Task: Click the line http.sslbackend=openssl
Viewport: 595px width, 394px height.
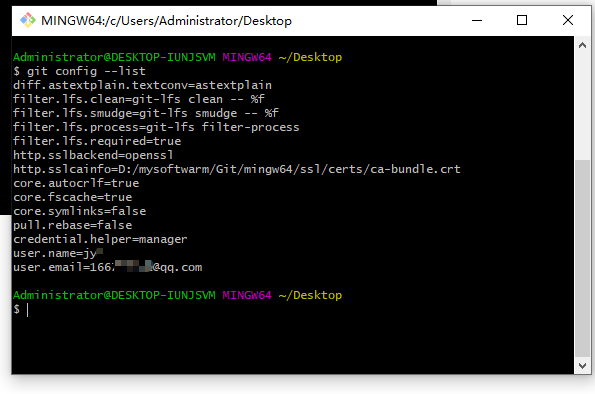Action: tap(93, 155)
